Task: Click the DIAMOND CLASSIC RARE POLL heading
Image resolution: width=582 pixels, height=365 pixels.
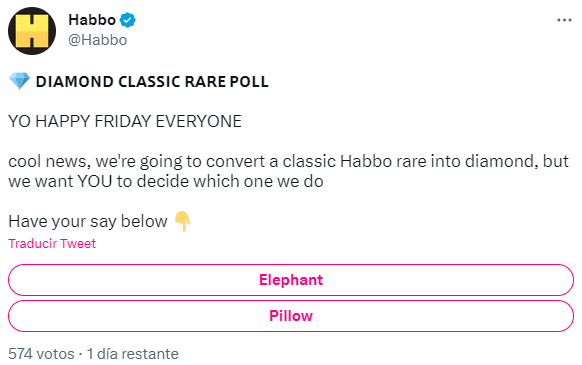Action: [152, 82]
